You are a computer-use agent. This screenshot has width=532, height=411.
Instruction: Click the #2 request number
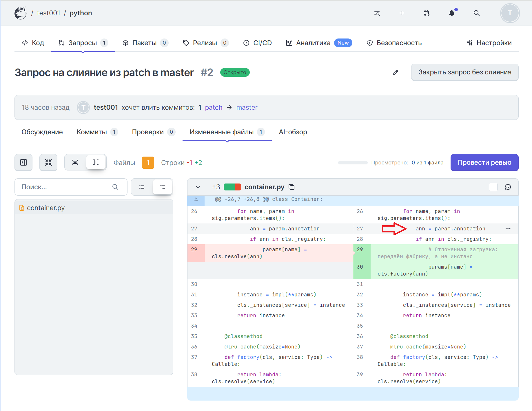(207, 72)
